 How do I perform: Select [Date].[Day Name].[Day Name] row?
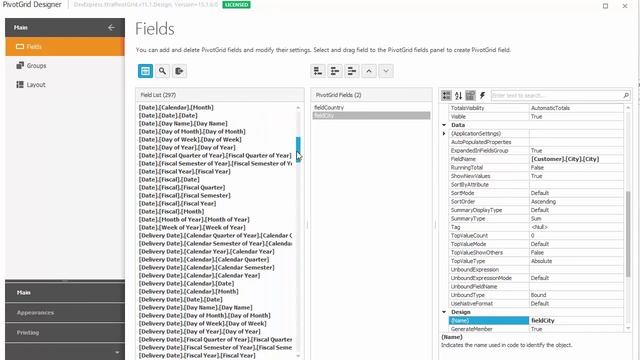183,123
